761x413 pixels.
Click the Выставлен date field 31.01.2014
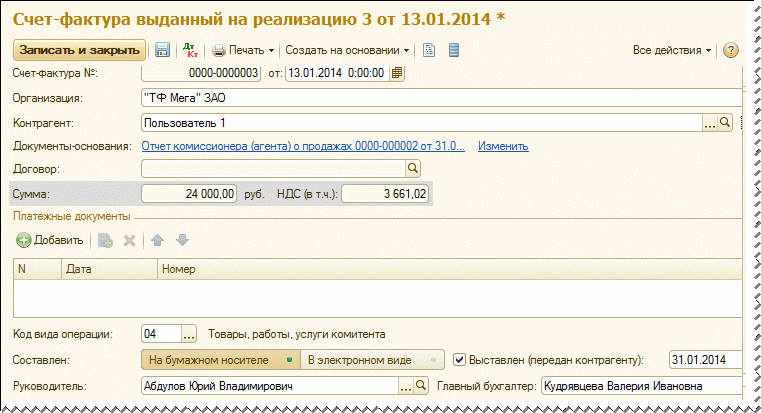[x=705, y=360]
